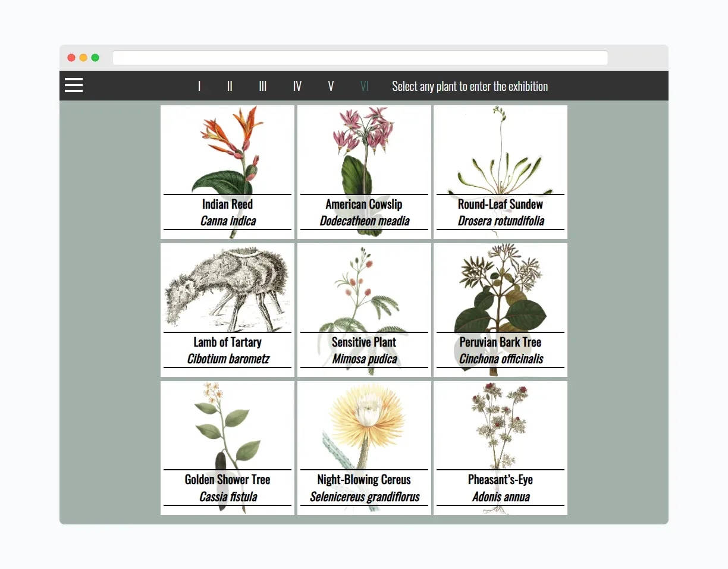
Task: Click the browser address bar
Action: click(359, 57)
